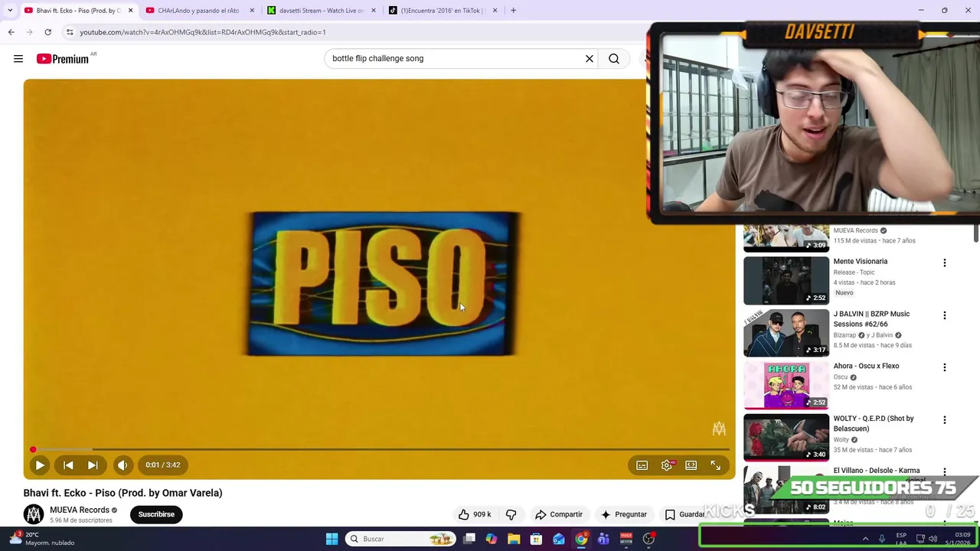The height and width of the screenshot is (551, 980).
Task: Open the Compartir share dialog
Action: click(559, 514)
